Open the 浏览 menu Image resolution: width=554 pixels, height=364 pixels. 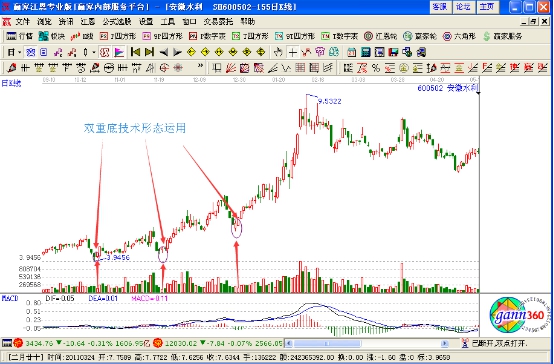pyautogui.click(x=44, y=22)
